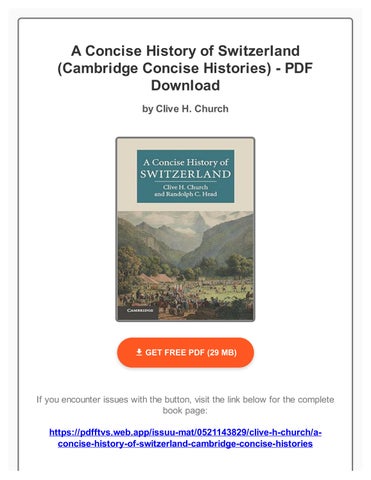Click 'and Randolph C. Head' on the cover
The width and height of the screenshot is (371, 480).
coord(185,194)
